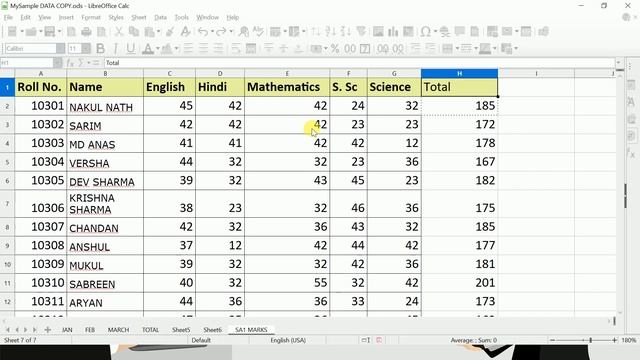Toggle Bold formatting
This screenshot has height=360, width=640.
pos(100,49)
